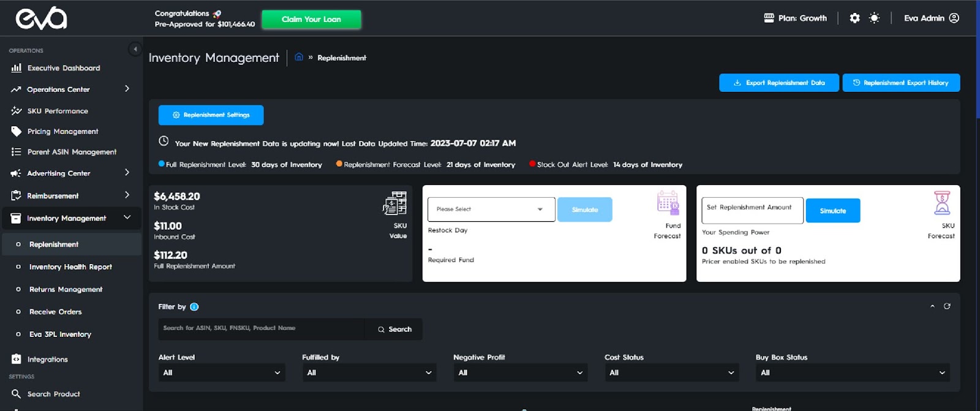The height and width of the screenshot is (411, 980).
Task: Click Export Replenishment Data button
Action: click(x=779, y=83)
